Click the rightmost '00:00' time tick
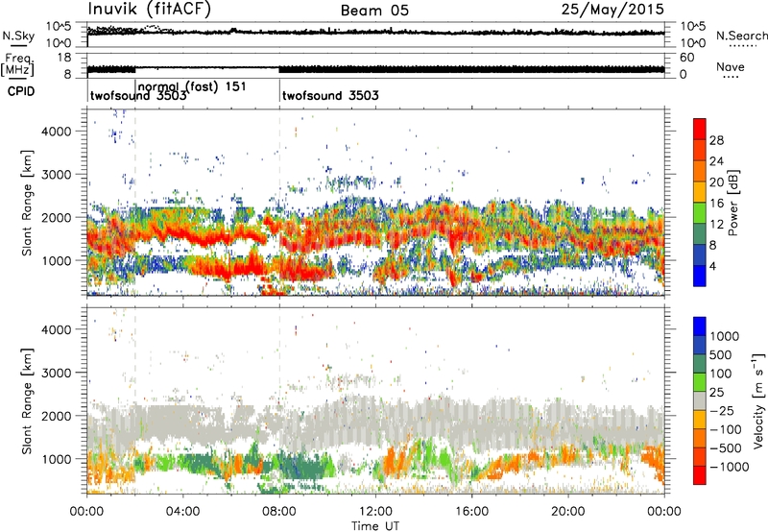768x532 pixels. 664,512
